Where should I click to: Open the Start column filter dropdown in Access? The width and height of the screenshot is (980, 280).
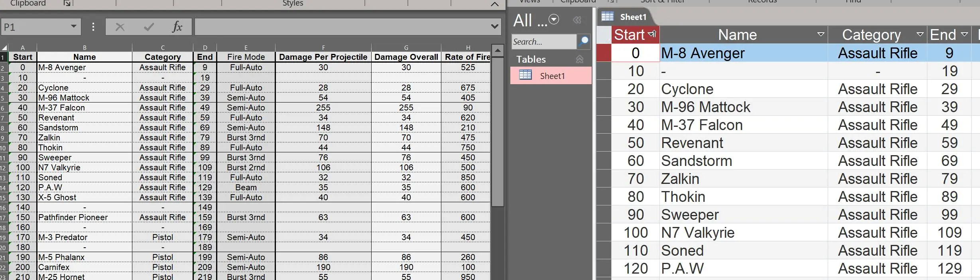tap(652, 34)
